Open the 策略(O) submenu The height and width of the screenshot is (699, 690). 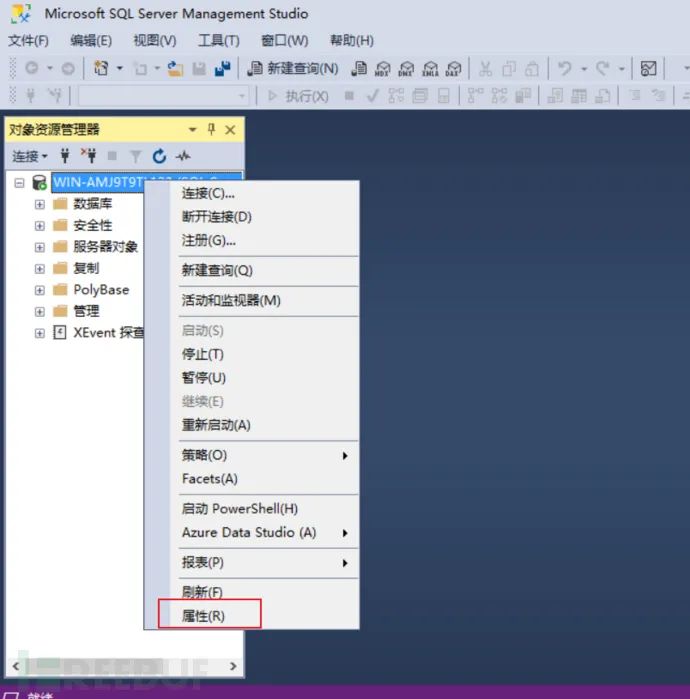pyautogui.click(x=252, y=455)
